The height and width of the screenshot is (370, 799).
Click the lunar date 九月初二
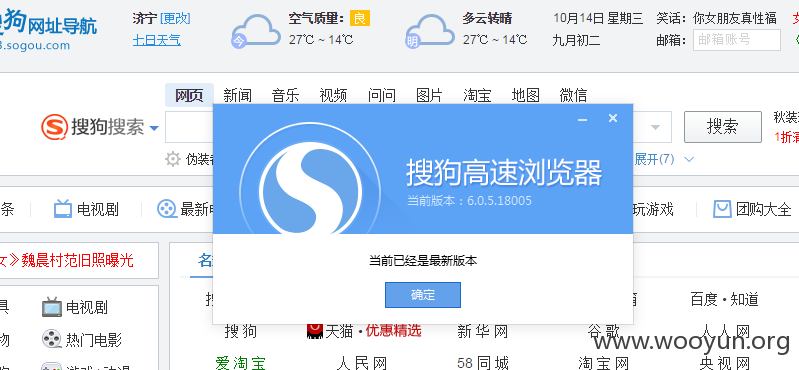pos(576,40)
